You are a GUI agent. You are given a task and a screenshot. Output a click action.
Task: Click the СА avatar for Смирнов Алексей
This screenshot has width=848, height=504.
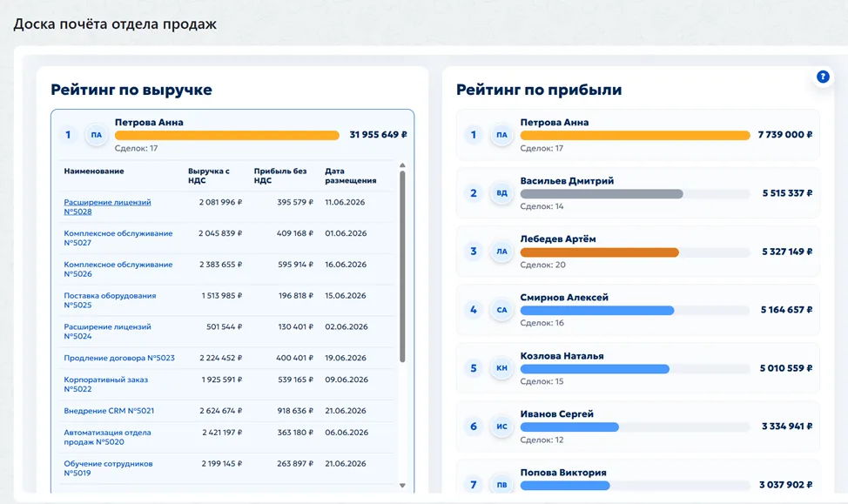pos(501,310)
